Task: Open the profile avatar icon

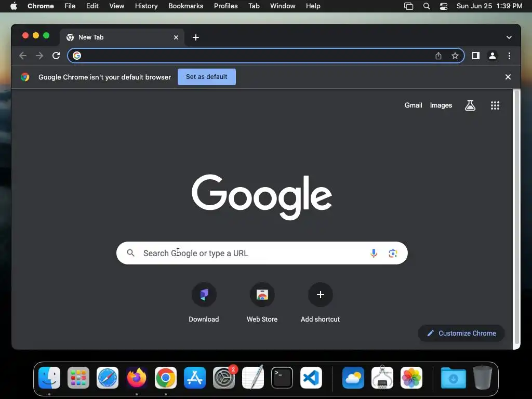Action: (x=493, y=56)
